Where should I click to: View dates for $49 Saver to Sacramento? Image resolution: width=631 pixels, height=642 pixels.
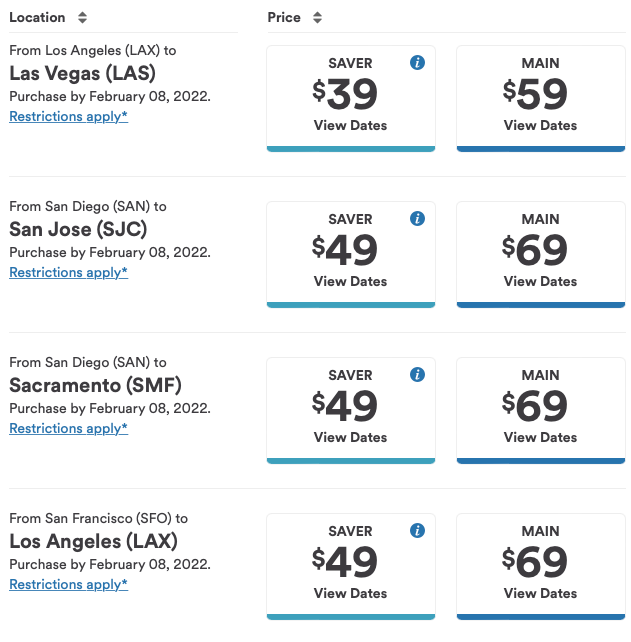pos(350,437)
